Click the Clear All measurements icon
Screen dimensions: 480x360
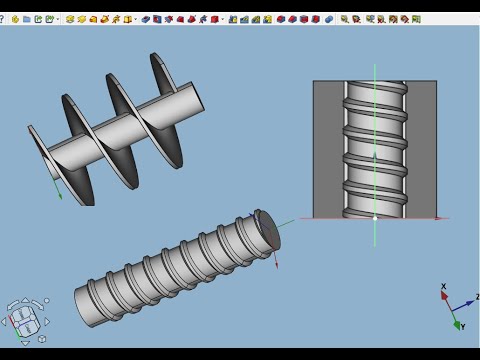click(381, 19)
